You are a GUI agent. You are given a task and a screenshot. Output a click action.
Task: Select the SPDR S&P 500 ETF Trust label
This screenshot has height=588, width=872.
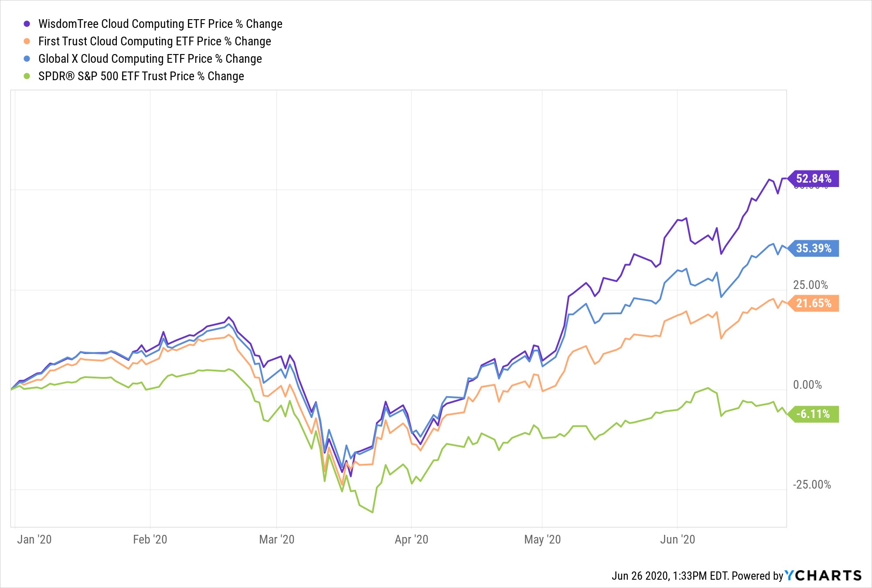141,76
